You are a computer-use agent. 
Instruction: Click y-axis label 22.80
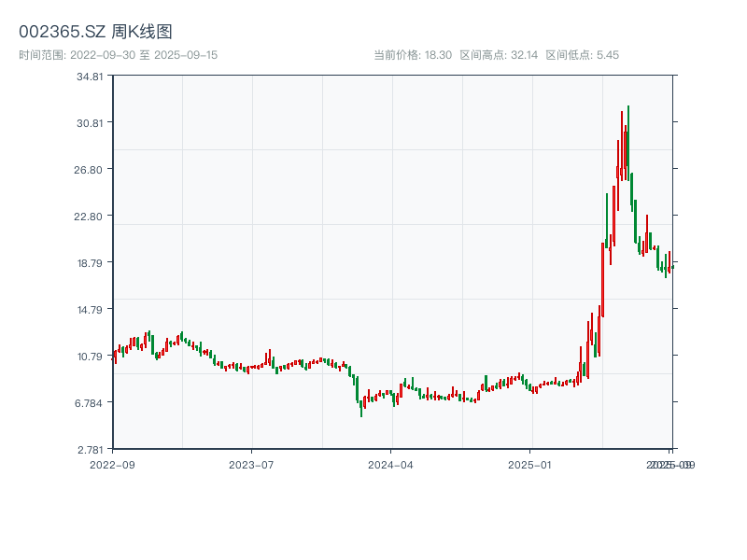[x=89, y=217]
